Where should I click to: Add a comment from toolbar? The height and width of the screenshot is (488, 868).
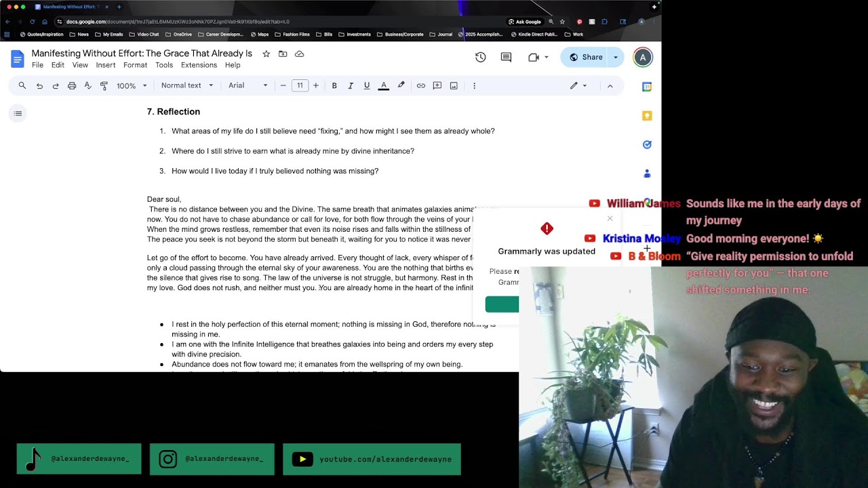(437, 85)
